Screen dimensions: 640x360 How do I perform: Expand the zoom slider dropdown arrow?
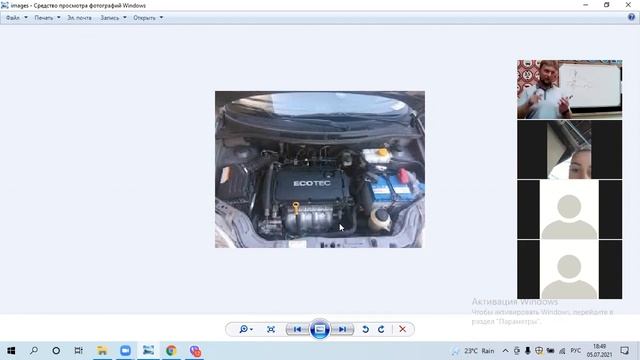251,329
